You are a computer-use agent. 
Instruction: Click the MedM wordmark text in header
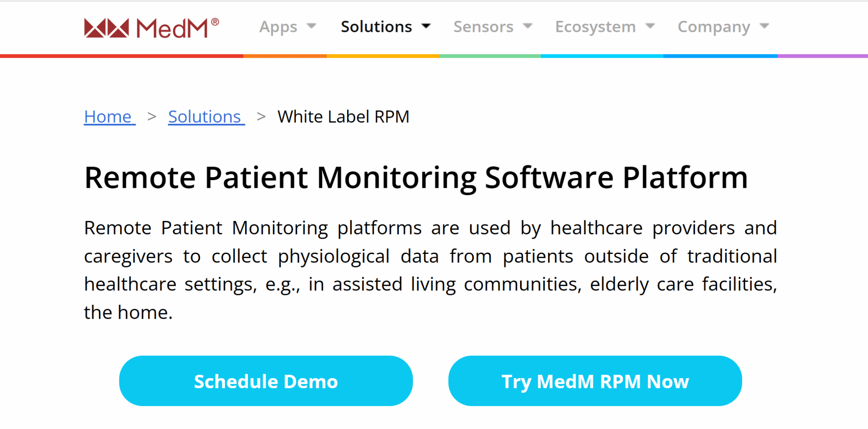[x=172, y=28]
